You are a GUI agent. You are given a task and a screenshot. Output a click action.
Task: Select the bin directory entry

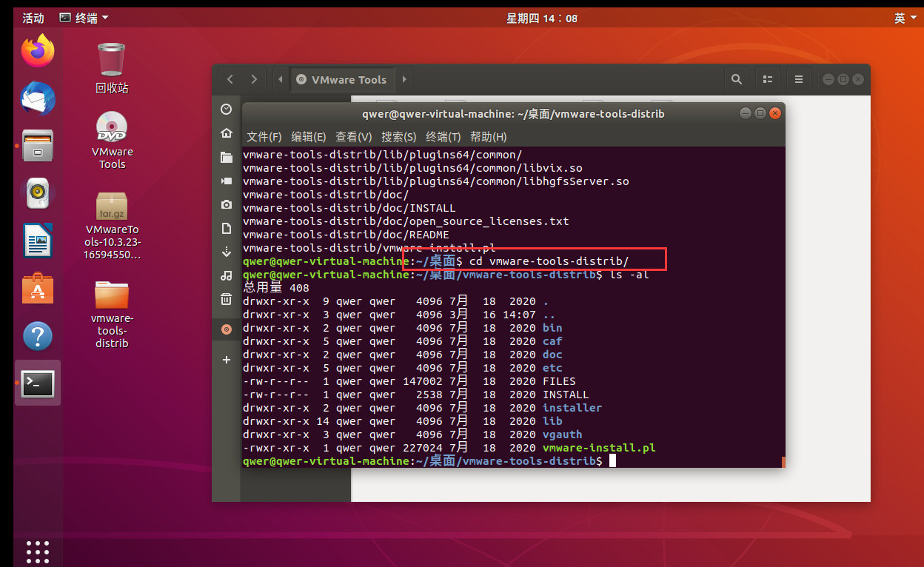(552, 328)
